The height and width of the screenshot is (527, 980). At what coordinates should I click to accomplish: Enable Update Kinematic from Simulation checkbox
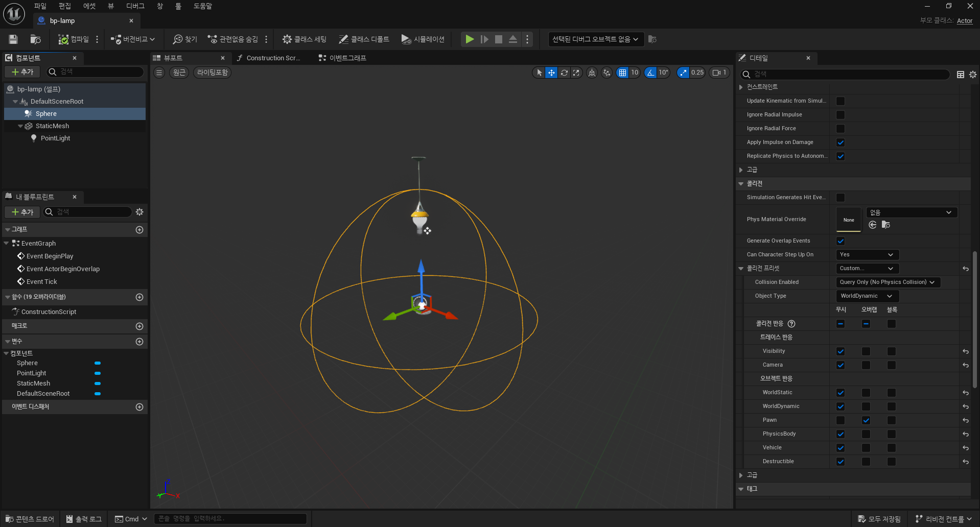(x=841, y=101)
